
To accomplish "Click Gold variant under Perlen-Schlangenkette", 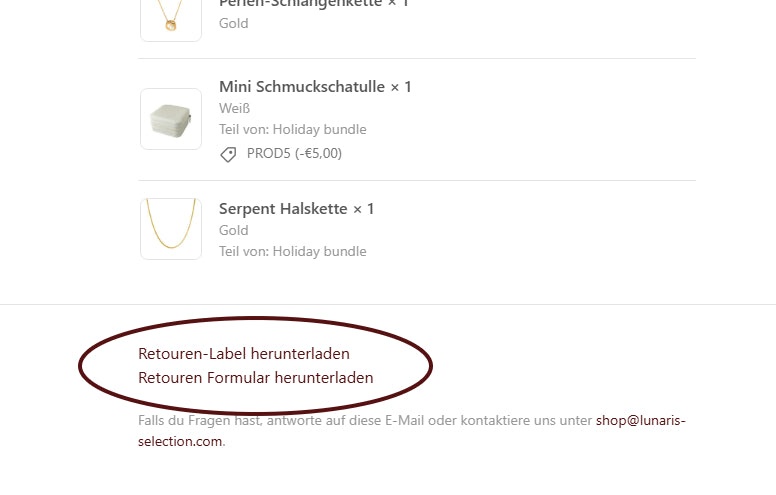I will [x=234, y=22].
